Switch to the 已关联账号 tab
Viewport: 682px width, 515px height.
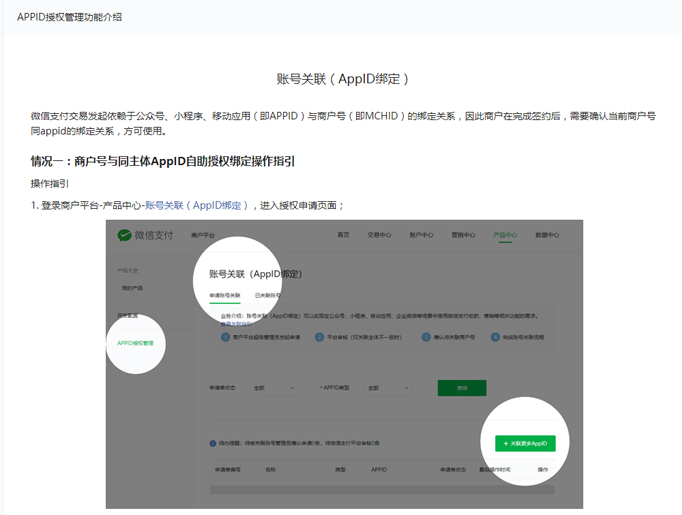[267, 295]
